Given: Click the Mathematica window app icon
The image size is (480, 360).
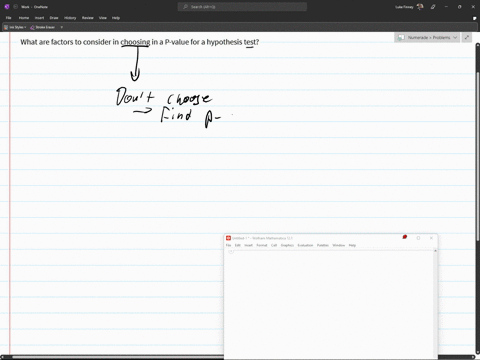Looking at the screenshot, I should tap(228, 238).
